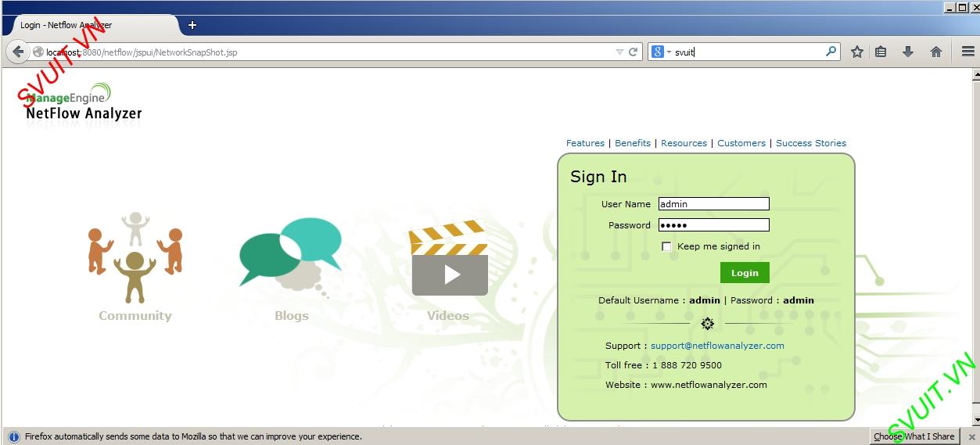Click the site identity globe icon
Image resolution: width=980 pixels, height=445 pixels.
[x=38, y=52]
